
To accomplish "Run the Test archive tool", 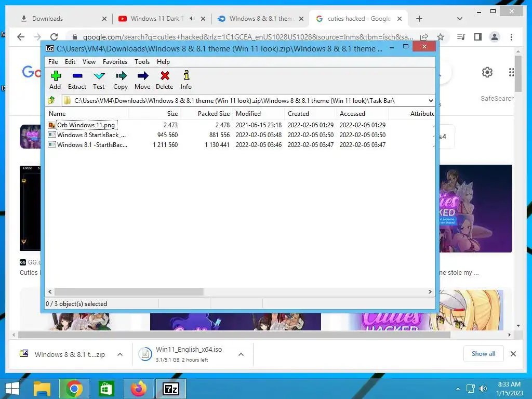I will 99,80.
